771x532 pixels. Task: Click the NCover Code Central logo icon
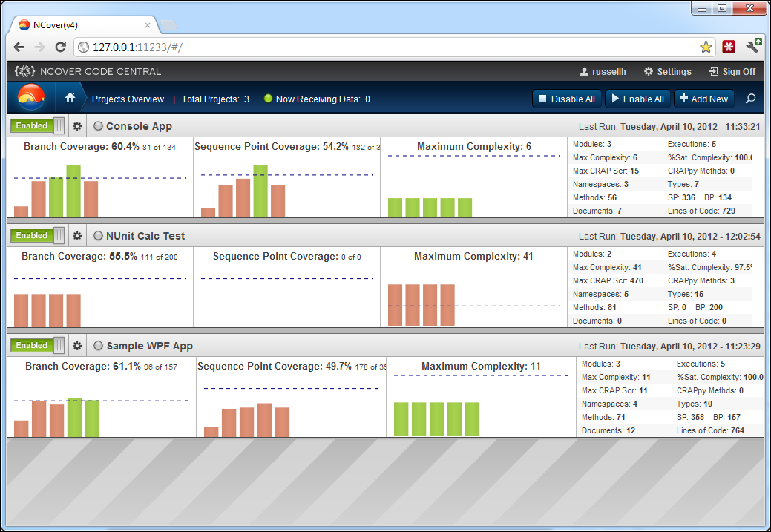click(24, 71)
